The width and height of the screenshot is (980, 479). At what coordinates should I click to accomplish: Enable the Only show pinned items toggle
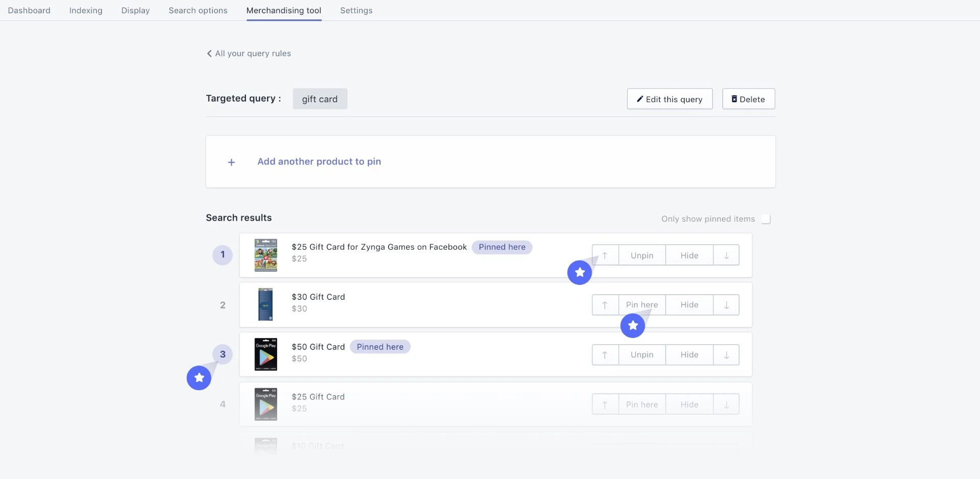pyautogui.click(x=766, y=219)
